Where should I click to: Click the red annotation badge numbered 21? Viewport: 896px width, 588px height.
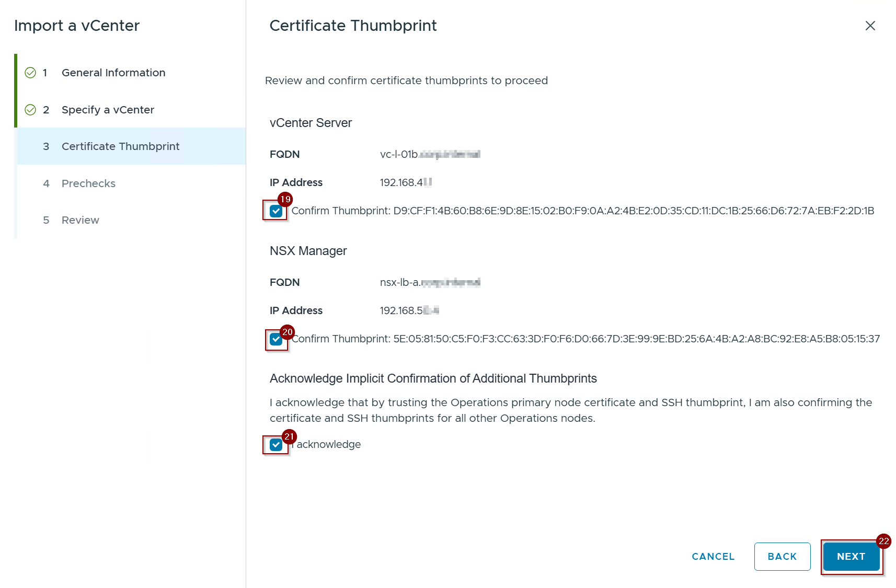point(289,436)
